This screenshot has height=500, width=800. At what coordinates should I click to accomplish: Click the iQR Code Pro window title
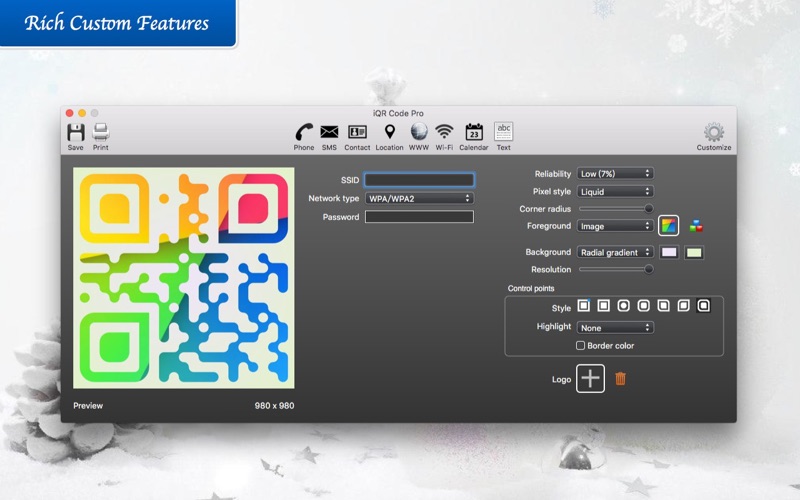(398, 113)
